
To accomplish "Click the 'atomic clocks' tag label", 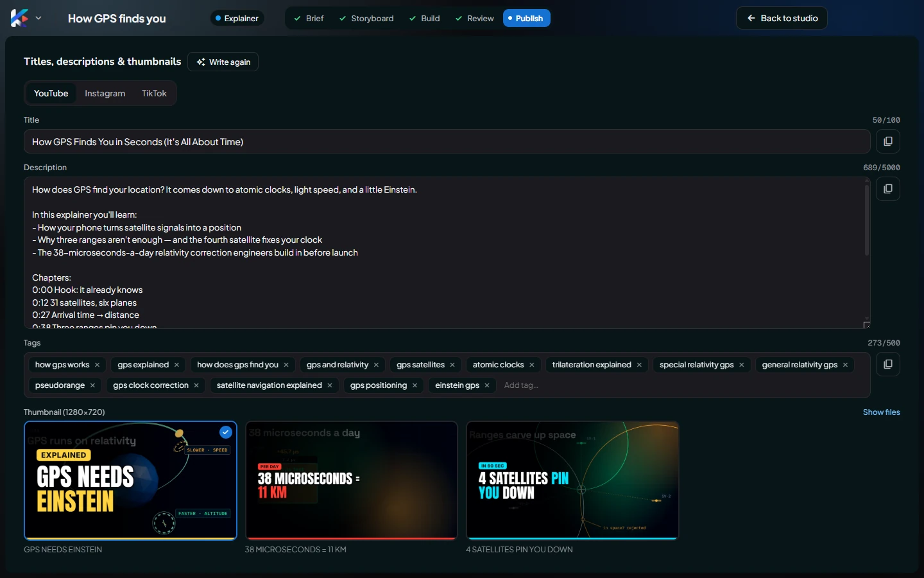I will click(x=498, y=365).
